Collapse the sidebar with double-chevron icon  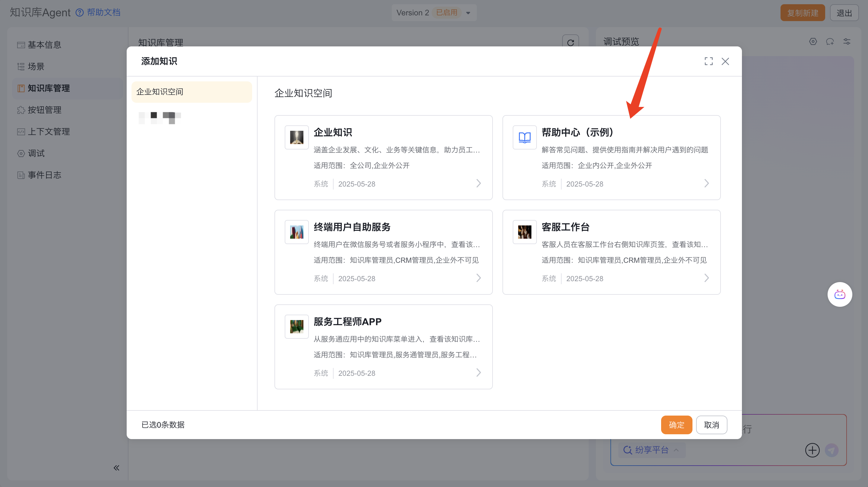(116, 468)
